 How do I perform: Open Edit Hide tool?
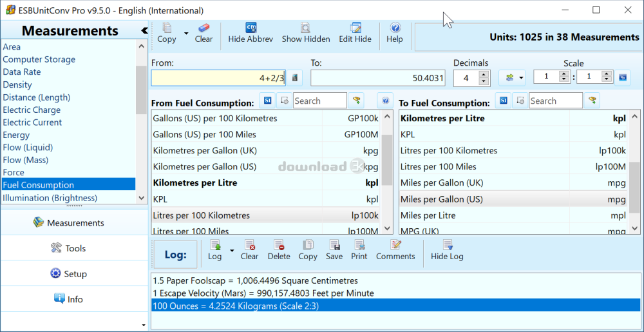[355, 34]
